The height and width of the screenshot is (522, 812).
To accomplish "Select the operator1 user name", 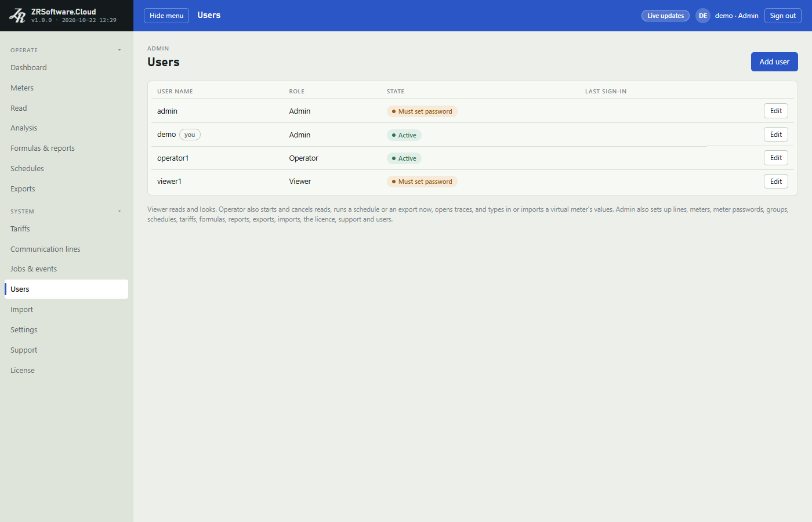I will tap(173, 158).
